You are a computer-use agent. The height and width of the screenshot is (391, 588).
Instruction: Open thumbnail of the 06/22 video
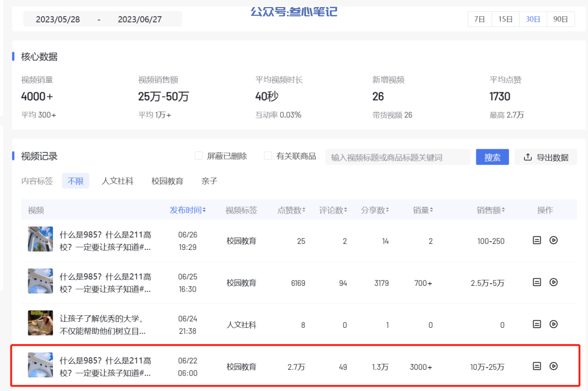pos(40,365)
